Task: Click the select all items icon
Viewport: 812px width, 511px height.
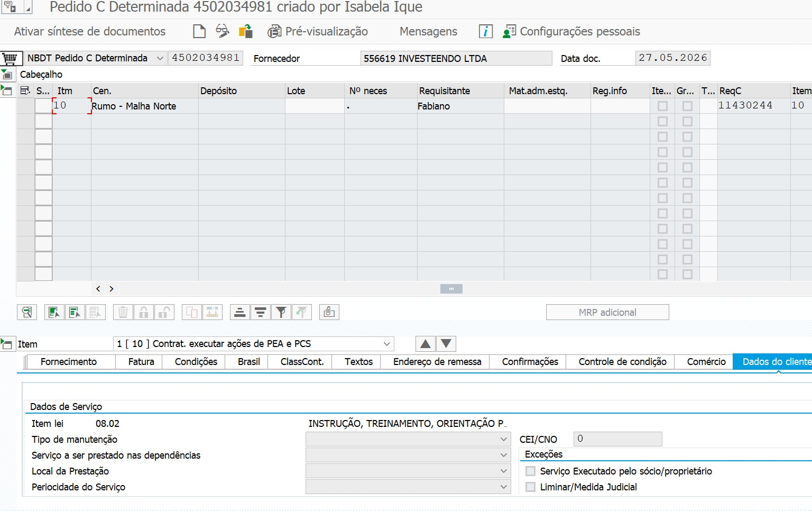Action: coord(54,312)
